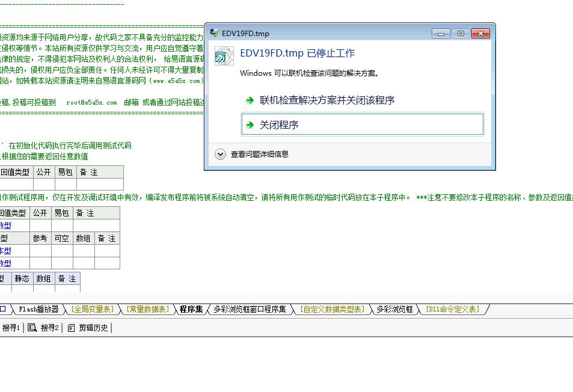The height and width of the screenshot is (392, 573).
Task: Click the EDV19FD.tmp application icon in dialog
Action: [x=223, y=56]
